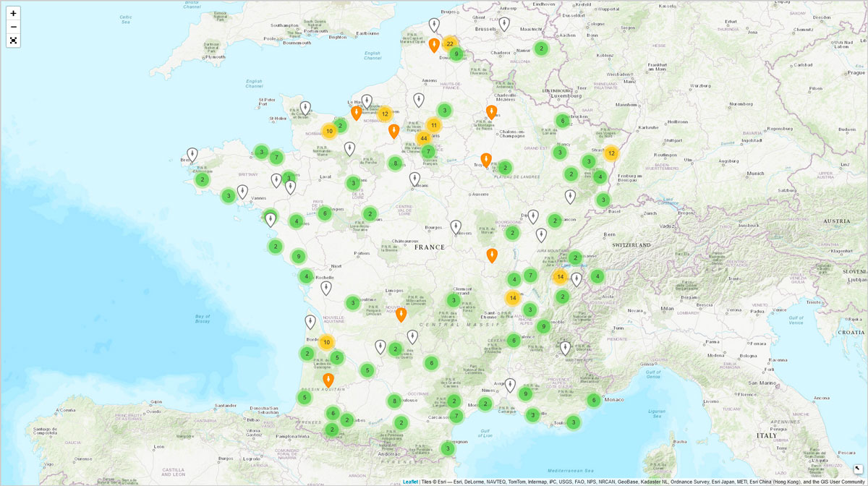Select the white marker near Brest

(192, 155)
